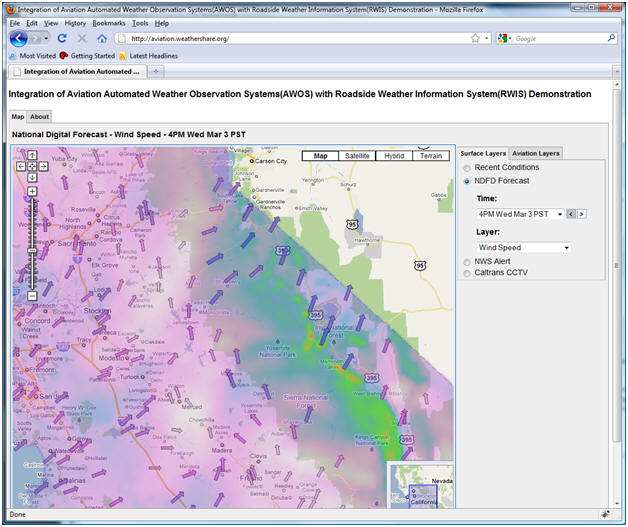Open the Tools menu
This screenshot has height=527, width=628.
(x=140, y=23)
